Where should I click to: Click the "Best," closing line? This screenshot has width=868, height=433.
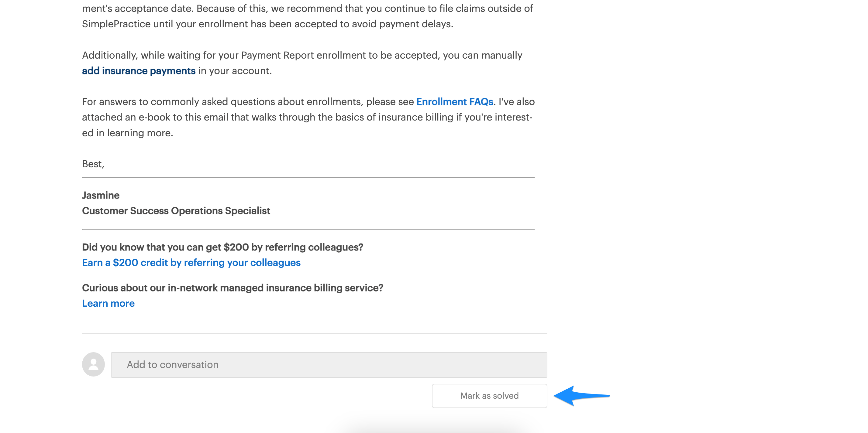[x=93, y=164]
